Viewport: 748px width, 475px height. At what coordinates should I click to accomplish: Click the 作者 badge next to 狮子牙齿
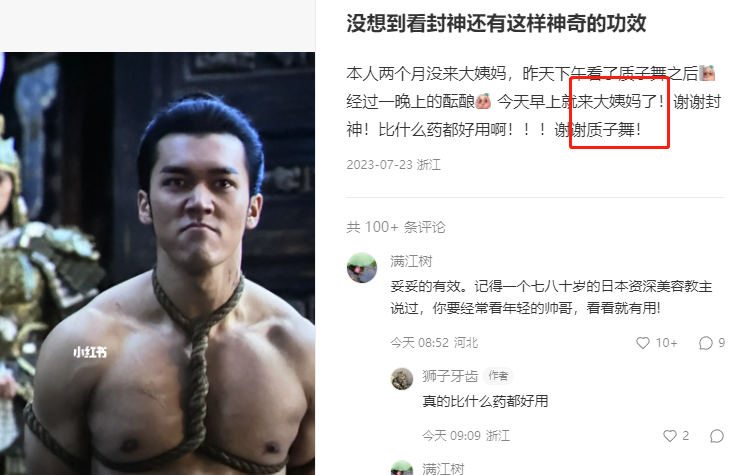pyautogui.click(x=498, y=376)
